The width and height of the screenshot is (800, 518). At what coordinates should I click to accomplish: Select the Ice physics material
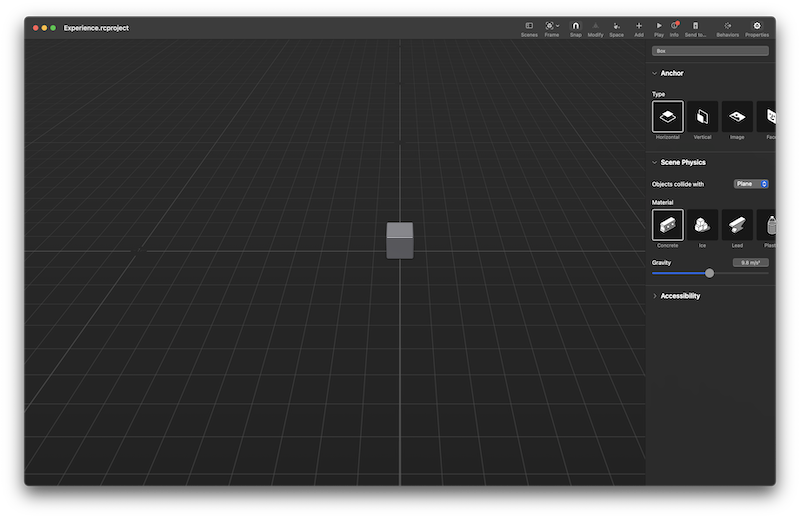click(702, 225)
